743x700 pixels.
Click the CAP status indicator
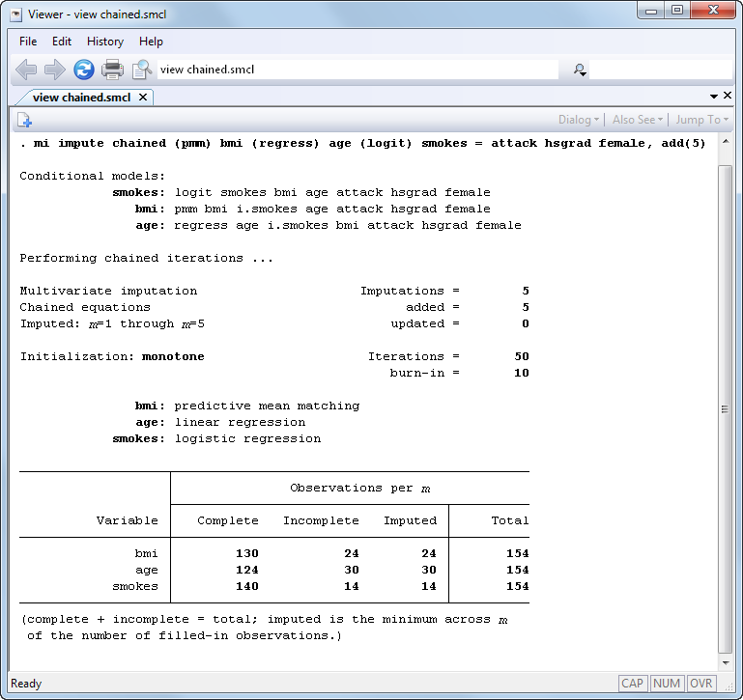coord(632,684)
